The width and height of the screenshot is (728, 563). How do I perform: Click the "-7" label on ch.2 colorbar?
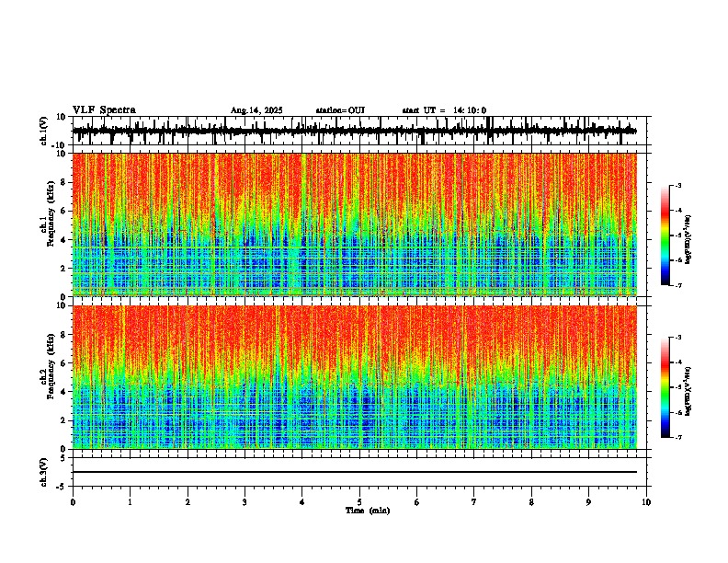point(677,437)
